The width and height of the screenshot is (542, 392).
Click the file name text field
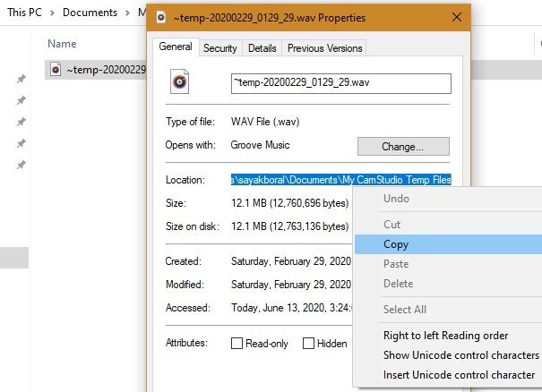[341, 83]
